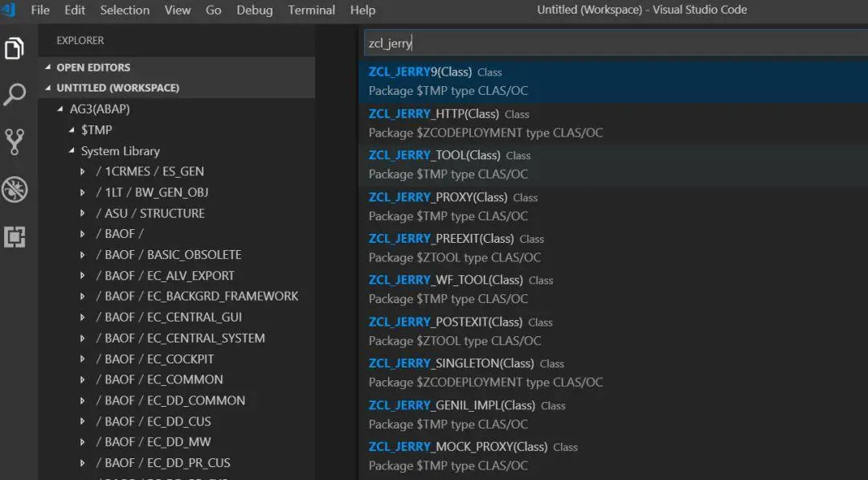This screenshot has height=480, width=868.
Task: Collapse the $TMP folder node
Action: pos(72,130)
